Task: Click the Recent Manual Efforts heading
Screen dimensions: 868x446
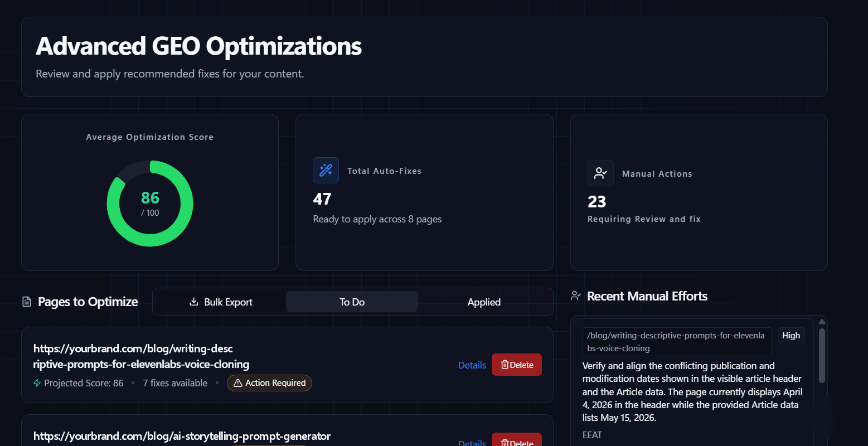Action: tap(647, 296)
